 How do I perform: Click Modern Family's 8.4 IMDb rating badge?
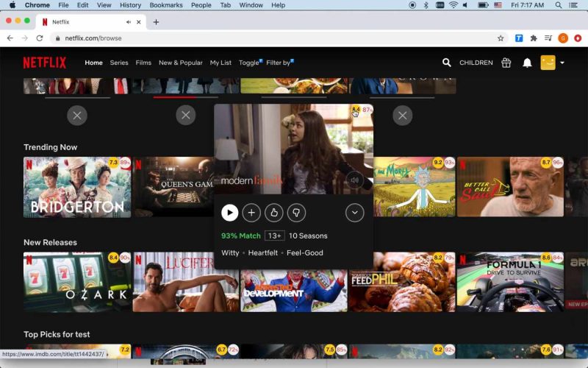[x=356, y=110]
